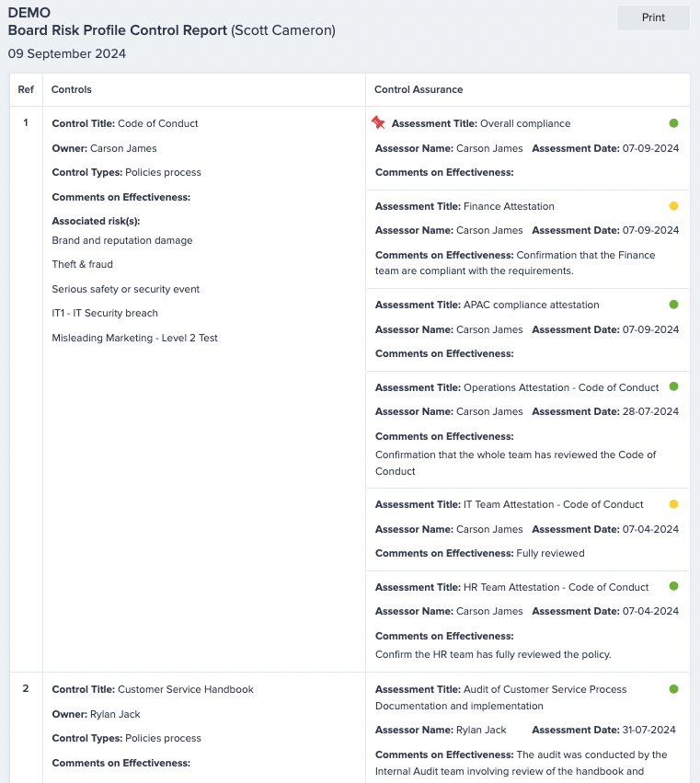
Task: Click risk IT1 - IT Security breach
Action: [x=105, y=313]
